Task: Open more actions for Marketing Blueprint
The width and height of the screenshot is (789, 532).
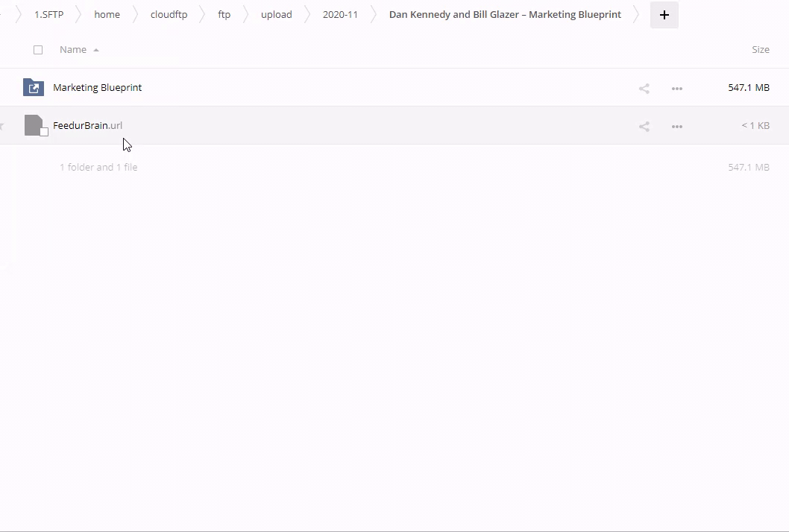Action: point(676,89)
